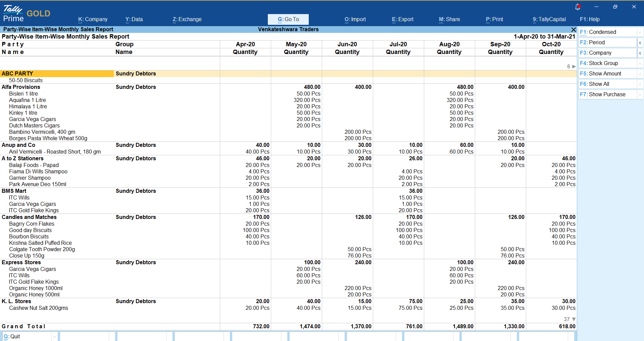The height and width of the screenshot is (341, 644).
Task: Click the right arrow showing 6 more columns
Action: point(574,66)
